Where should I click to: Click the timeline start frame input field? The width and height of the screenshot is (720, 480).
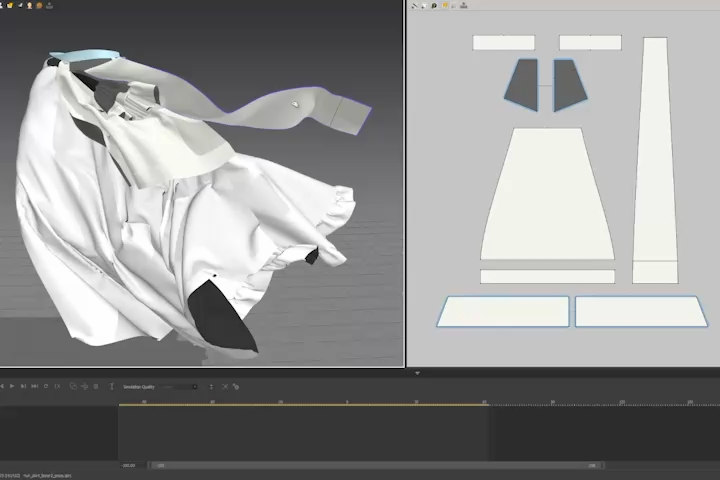(133, 465)
